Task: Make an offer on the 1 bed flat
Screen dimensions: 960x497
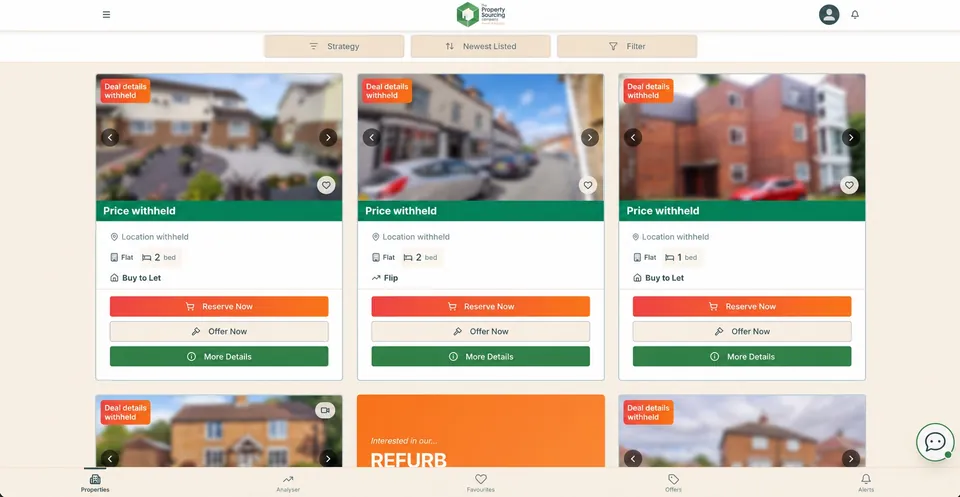Action: (742, 332)
